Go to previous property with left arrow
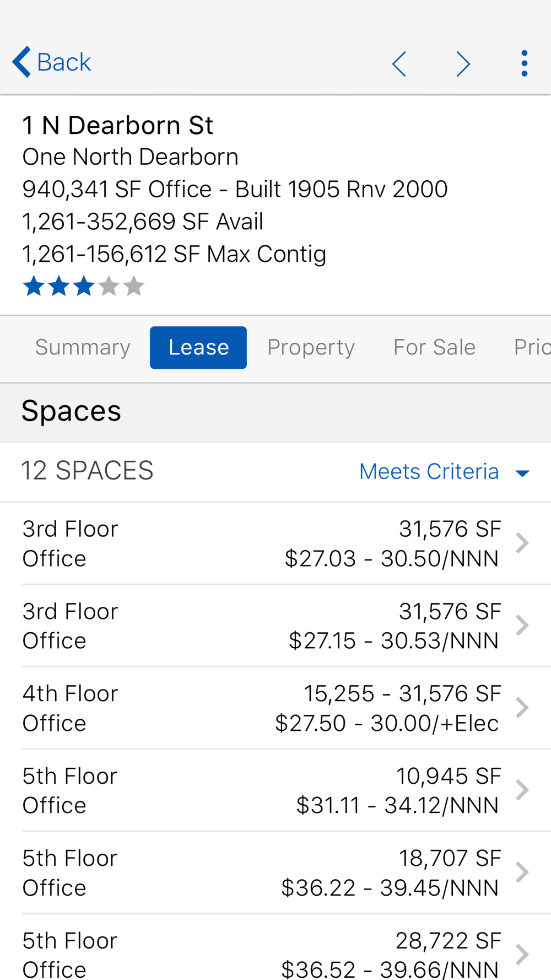Image resolution: width=551 pixels, height=980 pixels. pos(399,64)
